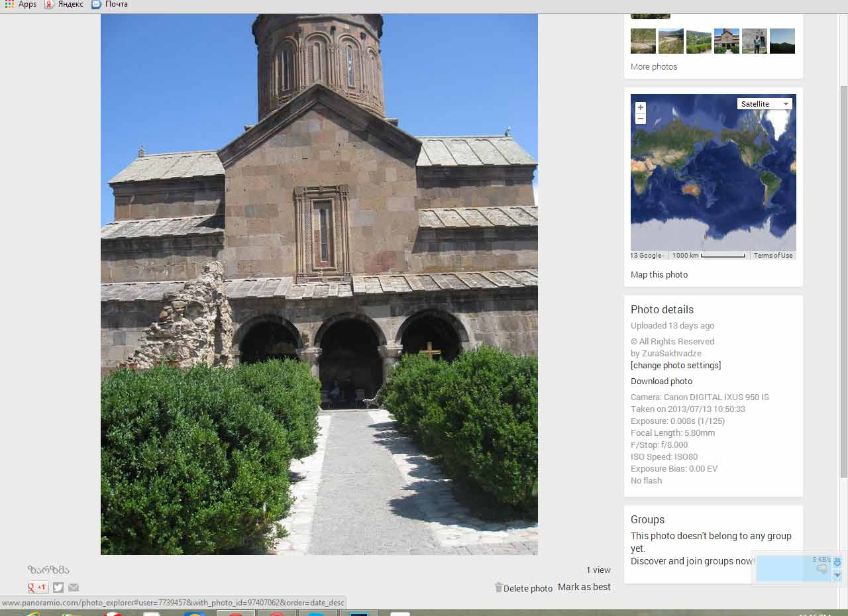Viewport: 848px width, 616px height.
Task: Open the Яндекс bookmark
Action: tap(64, 4)
